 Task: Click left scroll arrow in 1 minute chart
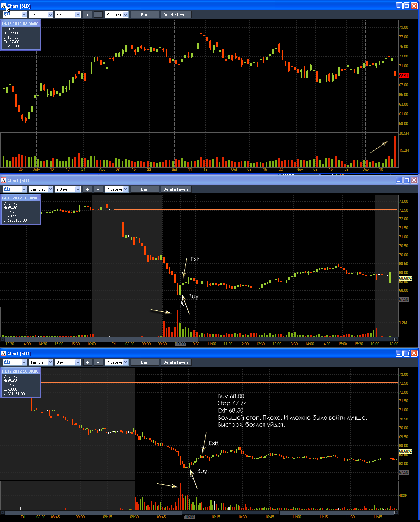coord(3,512)
